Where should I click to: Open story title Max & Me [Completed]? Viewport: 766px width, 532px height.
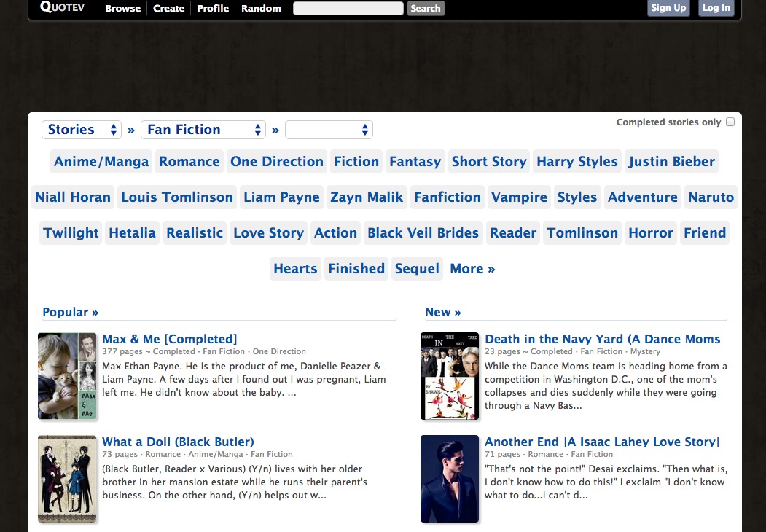pos(170,339)
